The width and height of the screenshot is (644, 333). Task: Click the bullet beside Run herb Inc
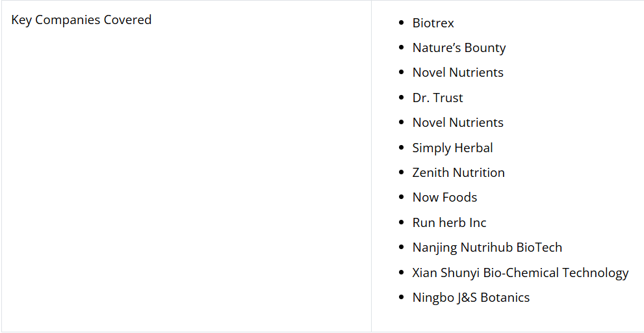(402, 224)
